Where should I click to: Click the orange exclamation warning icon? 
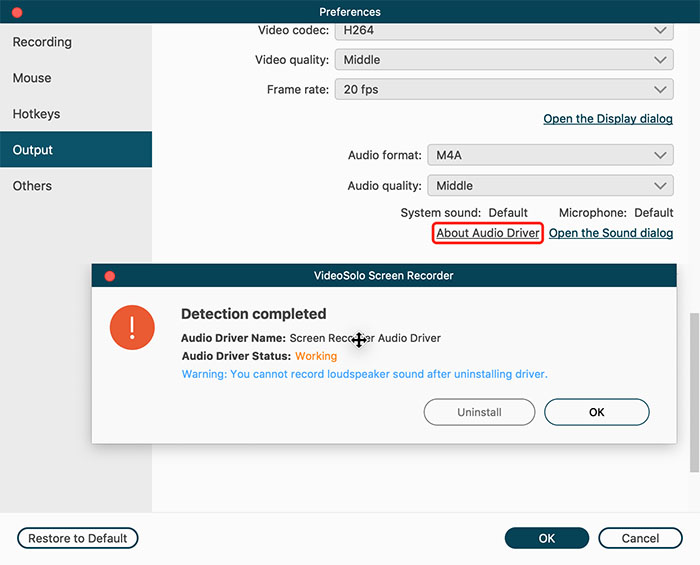(132, 327)
